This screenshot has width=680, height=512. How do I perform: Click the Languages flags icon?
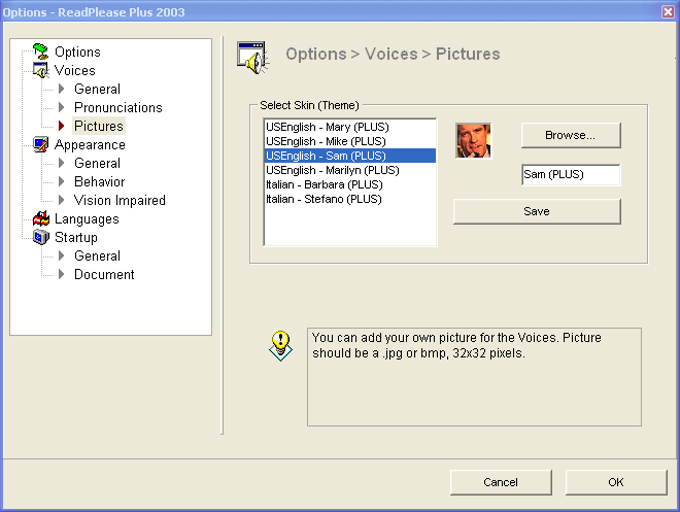[x=41, y=218]
